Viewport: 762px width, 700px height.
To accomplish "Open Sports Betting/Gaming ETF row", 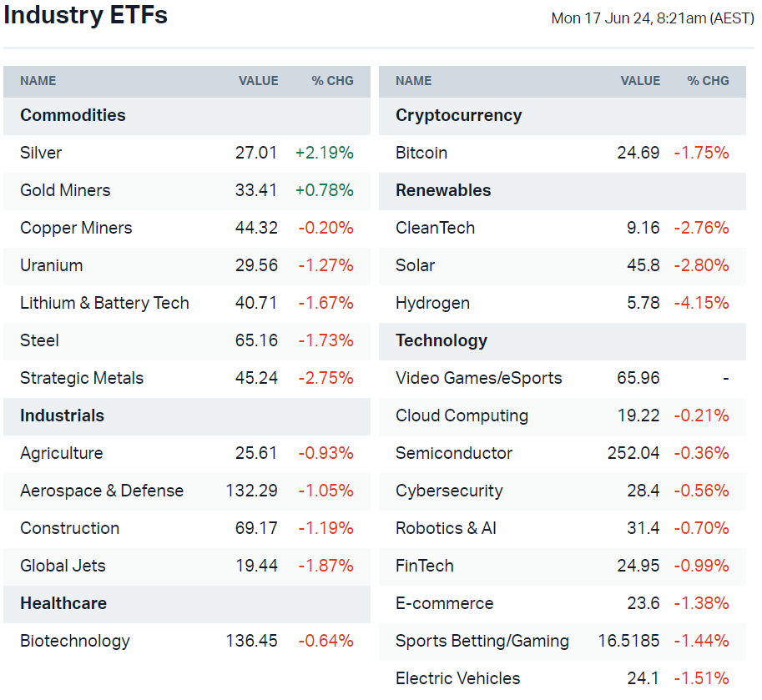I will point(482,641).
